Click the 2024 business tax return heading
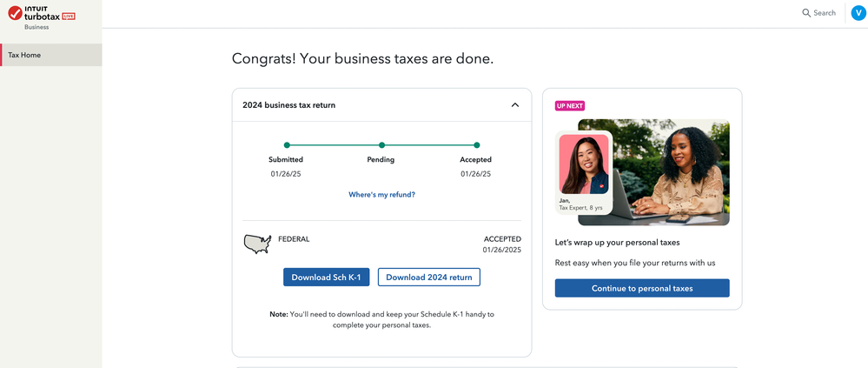The height and width of the screenshot is (368, 868). pos(289,104)
